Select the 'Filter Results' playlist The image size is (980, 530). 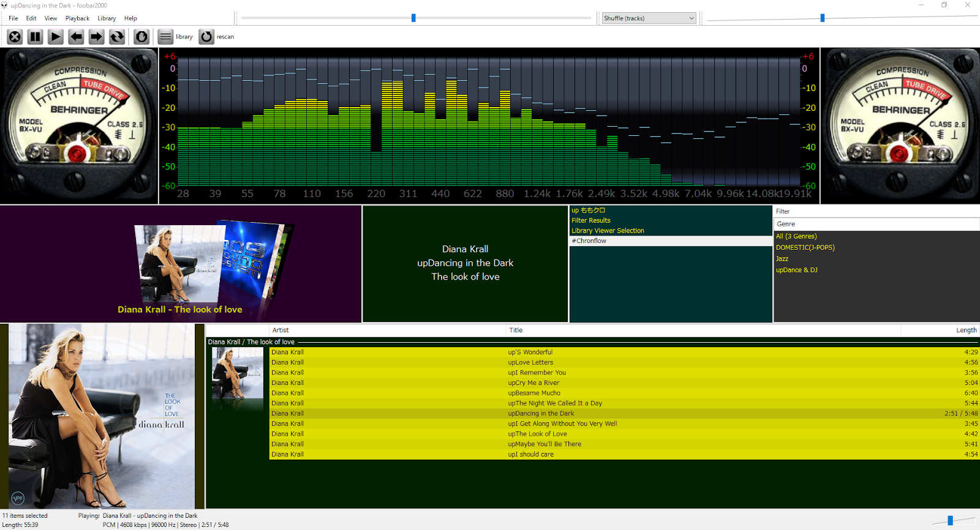tap(671, 220)
